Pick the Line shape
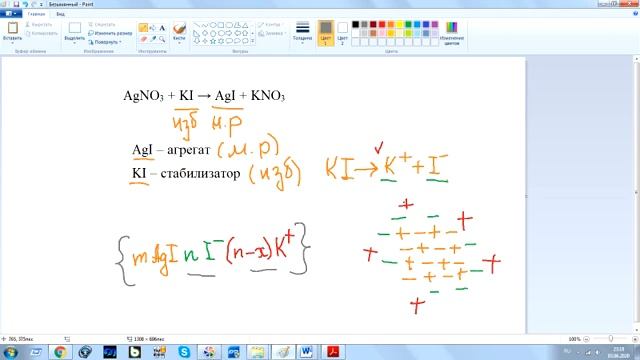Screen dimensions: 640x360 [196, 25]
